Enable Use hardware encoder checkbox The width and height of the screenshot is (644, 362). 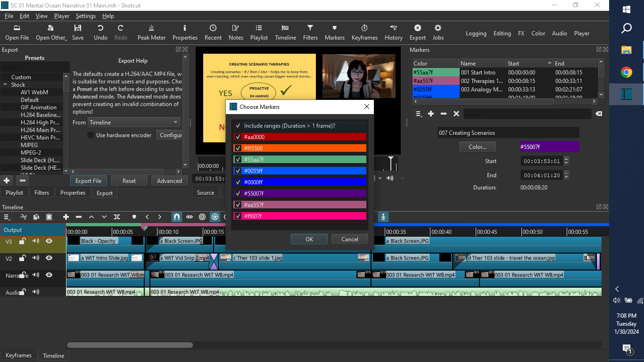tap(91, 135)
